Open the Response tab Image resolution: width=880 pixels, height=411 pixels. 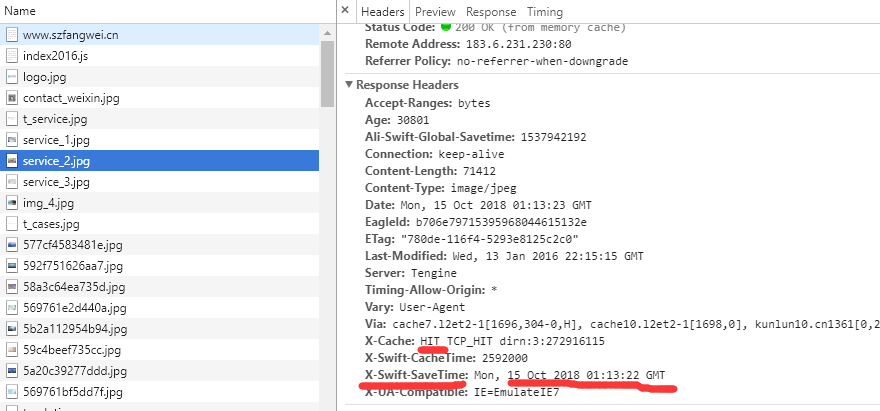pos(491,11)
